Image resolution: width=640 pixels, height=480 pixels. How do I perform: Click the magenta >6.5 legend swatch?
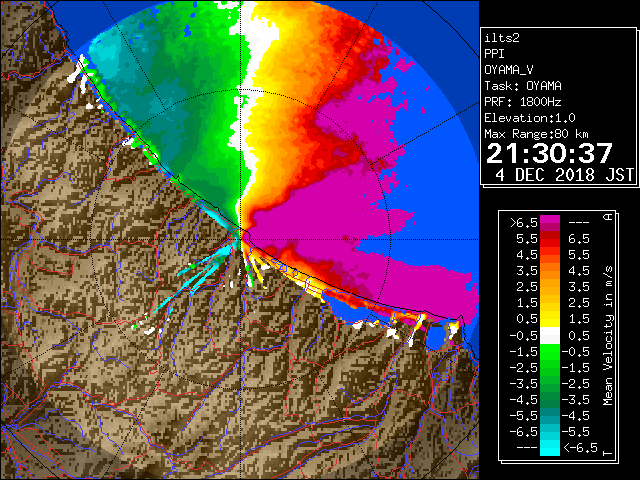pyautogui.click(x=550, y=223)
